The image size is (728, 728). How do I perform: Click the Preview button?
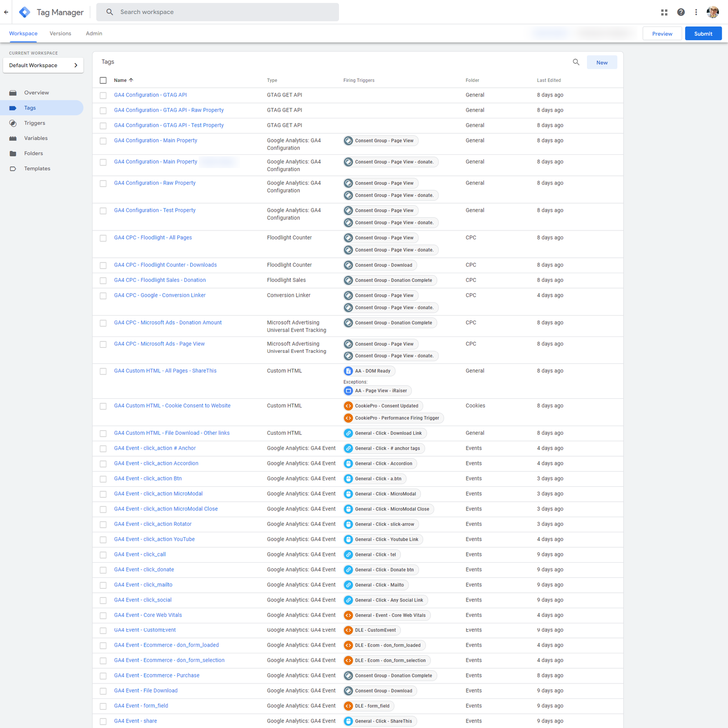point(662,33)
